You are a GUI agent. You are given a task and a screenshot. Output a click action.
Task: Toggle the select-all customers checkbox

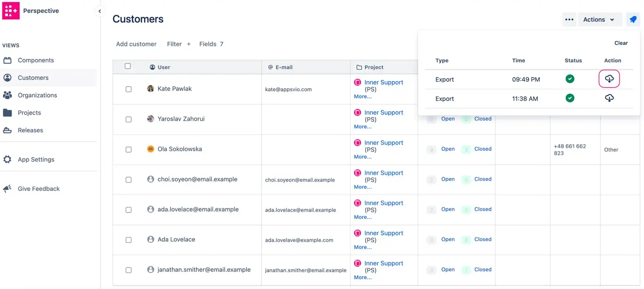[128, 66]
